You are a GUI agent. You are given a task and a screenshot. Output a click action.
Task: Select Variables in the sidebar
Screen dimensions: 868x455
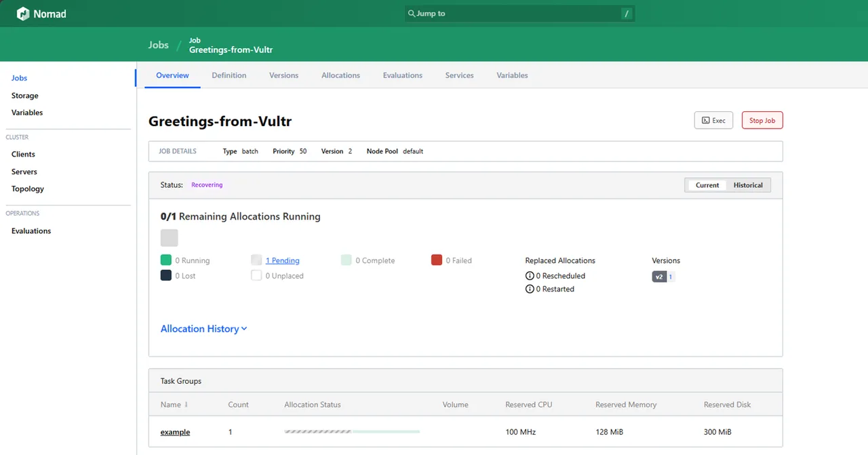click(27, 113)
